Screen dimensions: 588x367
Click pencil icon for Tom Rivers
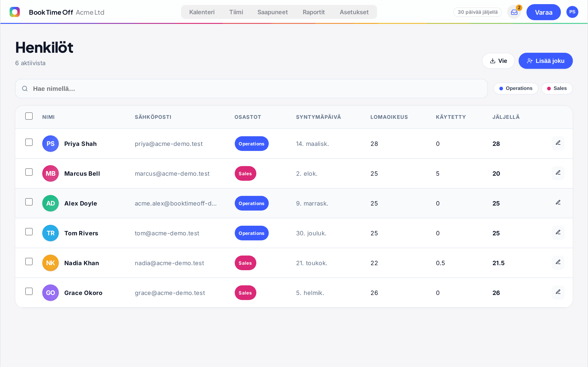[x=558, y=233]
